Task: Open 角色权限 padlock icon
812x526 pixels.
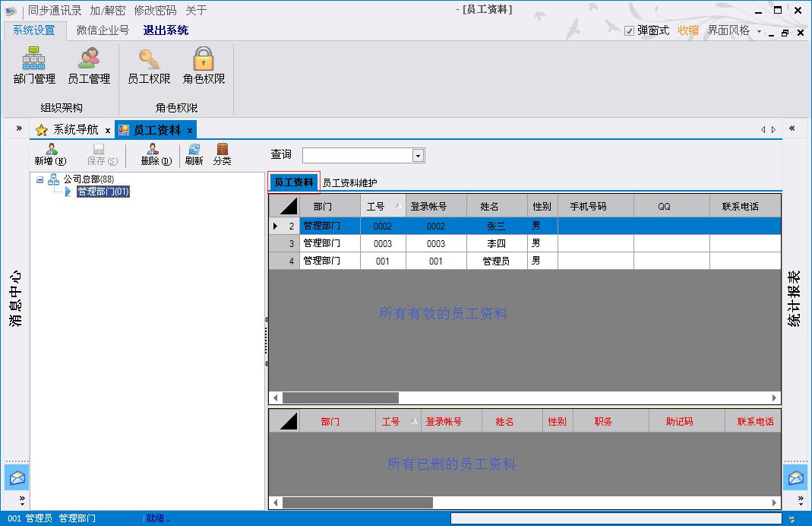Action: pyautogui.click(x=204, y=65)
